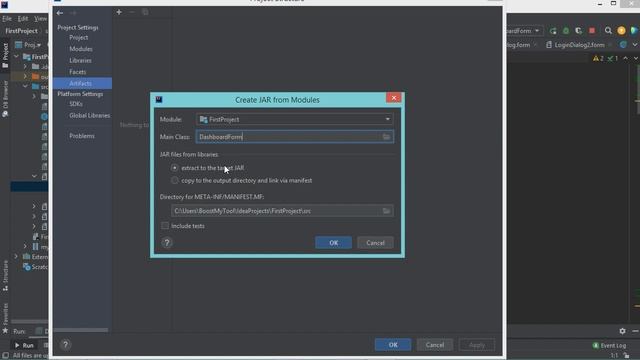Click Scratches and Consoles icon in tree

coord(27,267)
